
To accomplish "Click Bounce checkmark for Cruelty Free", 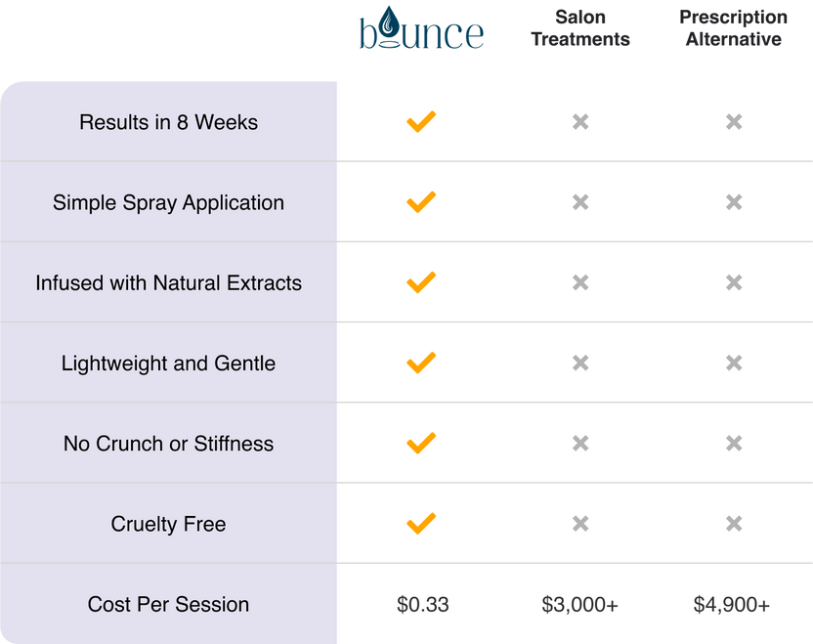I will 421,523.
